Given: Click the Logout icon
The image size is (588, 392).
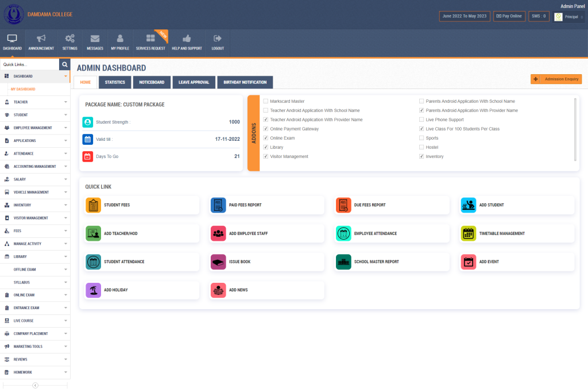Looking at the screenshot, I should (x=218, y=39).
